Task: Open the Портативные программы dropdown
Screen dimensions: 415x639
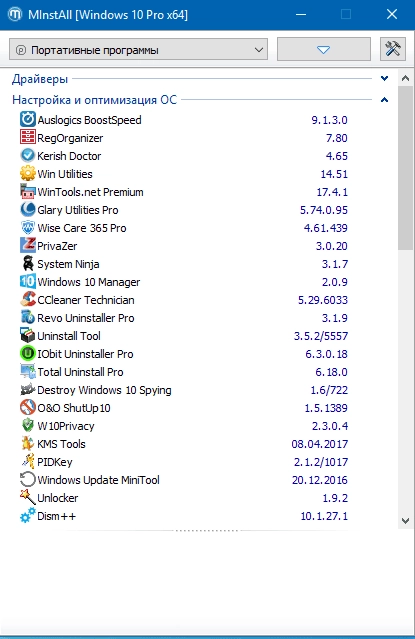Action: 138,50
